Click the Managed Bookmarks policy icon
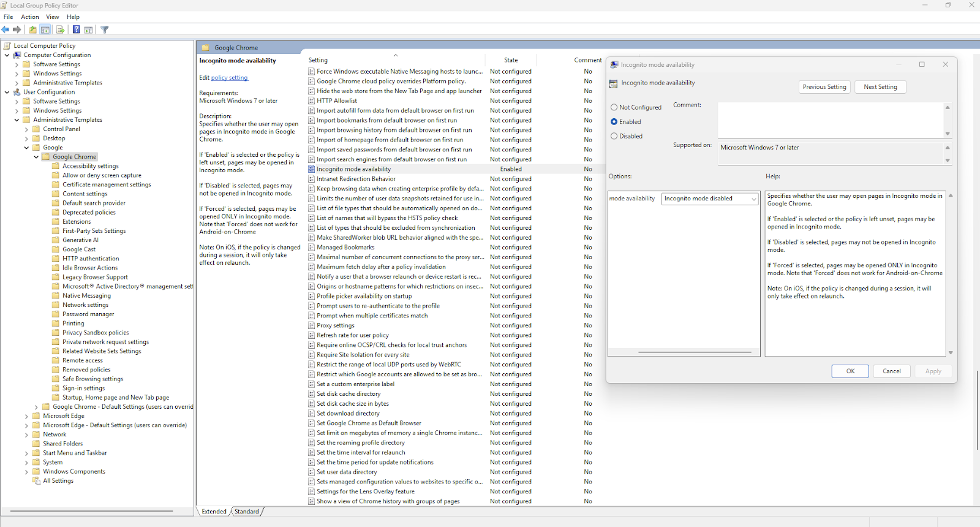Screen dimensions: 980x527 click(x=312, y=247)
